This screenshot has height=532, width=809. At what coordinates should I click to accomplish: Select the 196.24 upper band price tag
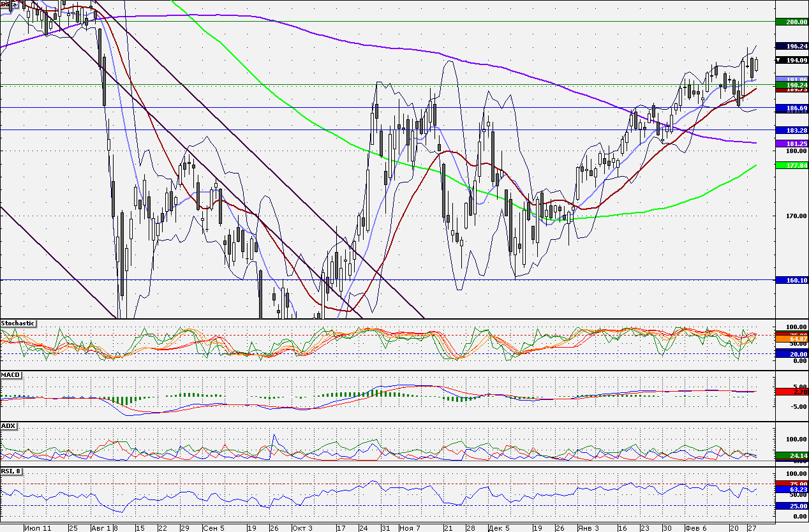791,46
